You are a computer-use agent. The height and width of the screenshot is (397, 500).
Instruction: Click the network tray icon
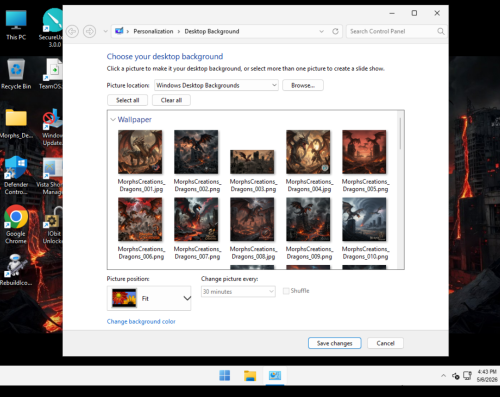point(468,376)
